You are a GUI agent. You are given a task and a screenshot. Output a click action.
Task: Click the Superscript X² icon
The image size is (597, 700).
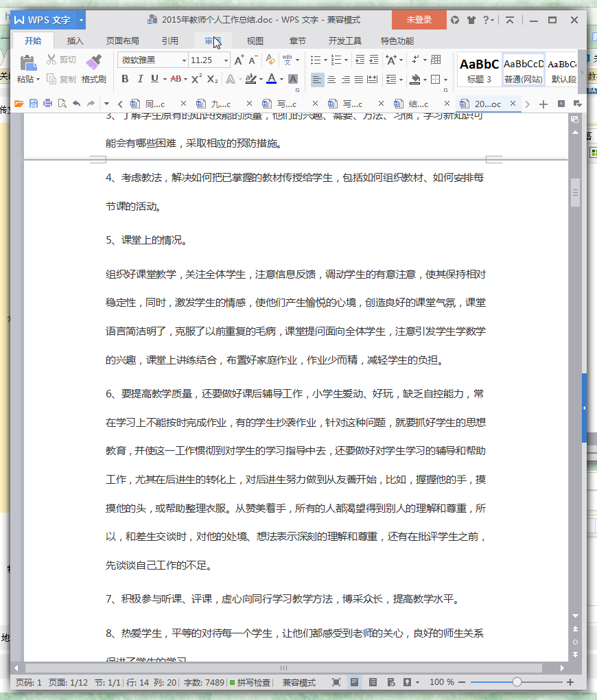tap(196, 79)
